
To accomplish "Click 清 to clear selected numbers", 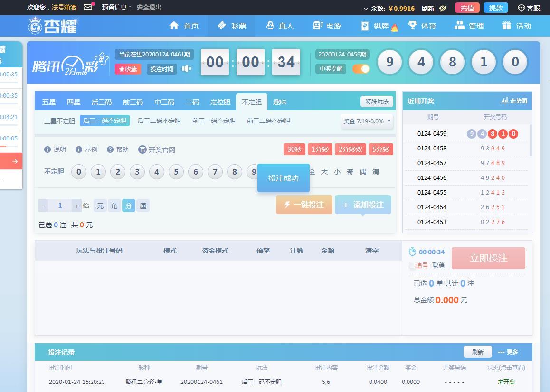I will tap(376, 172).
